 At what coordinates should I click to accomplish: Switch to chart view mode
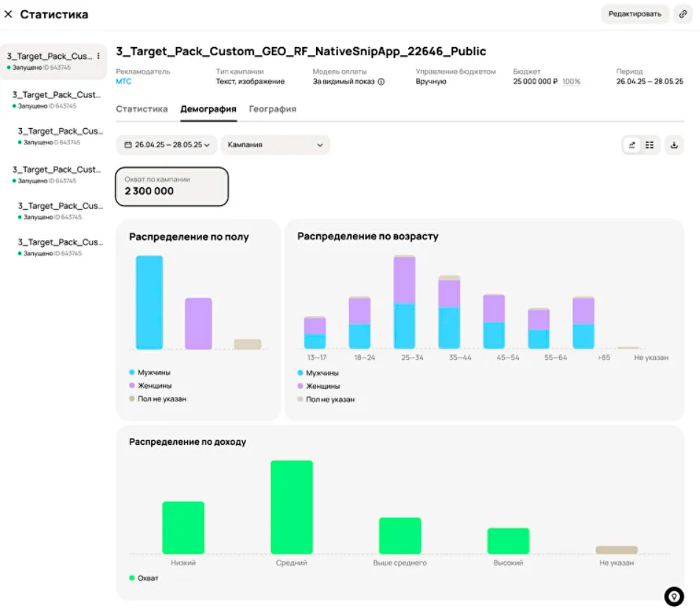coord(631,145)
